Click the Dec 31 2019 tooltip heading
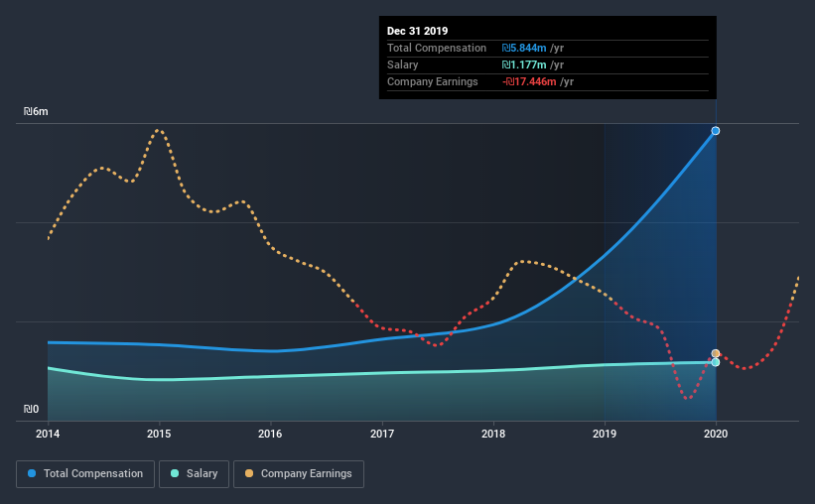This screenshot has width=815, height=504. 417,31
